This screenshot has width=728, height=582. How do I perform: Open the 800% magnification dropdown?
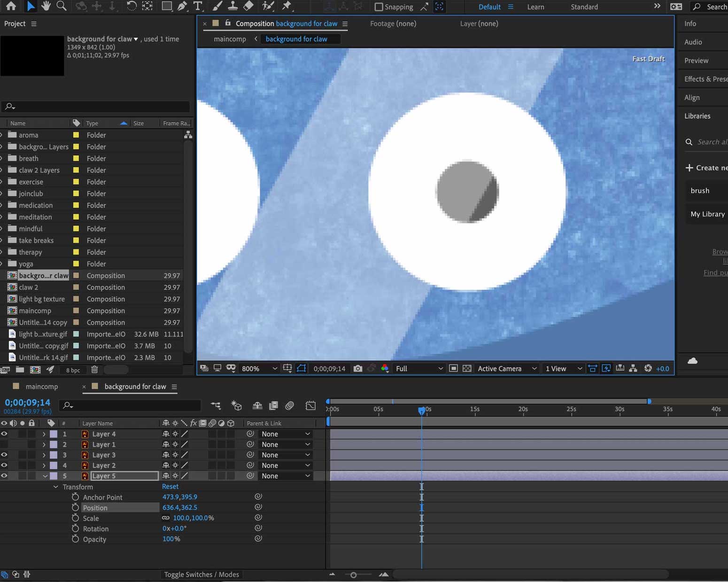pyautogui.click(x=259, y=369)
